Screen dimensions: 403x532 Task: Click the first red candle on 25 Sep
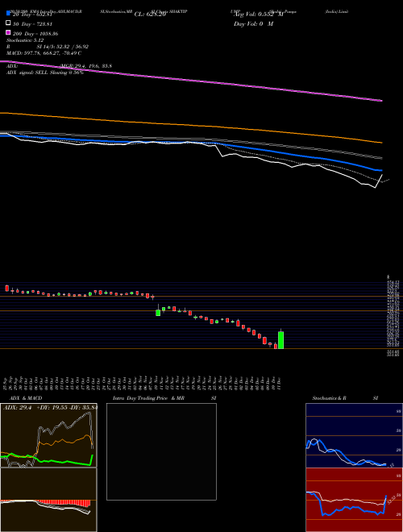click(6, 288)
